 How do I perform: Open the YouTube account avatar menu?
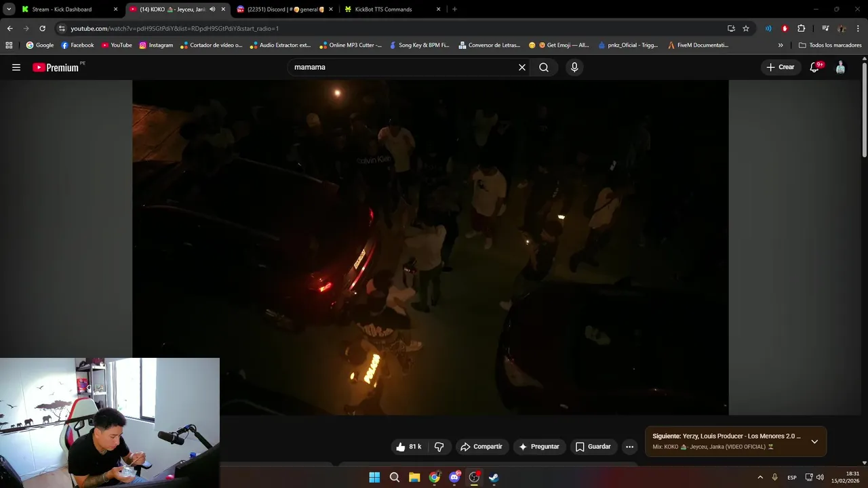point(841,67)
